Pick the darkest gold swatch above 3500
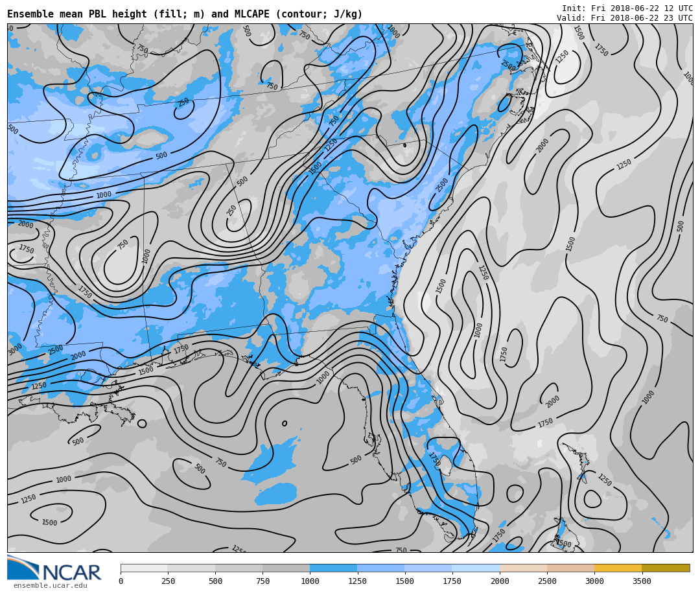The width and height of the screenshot is (700, 593). click(x=666, y=568)
